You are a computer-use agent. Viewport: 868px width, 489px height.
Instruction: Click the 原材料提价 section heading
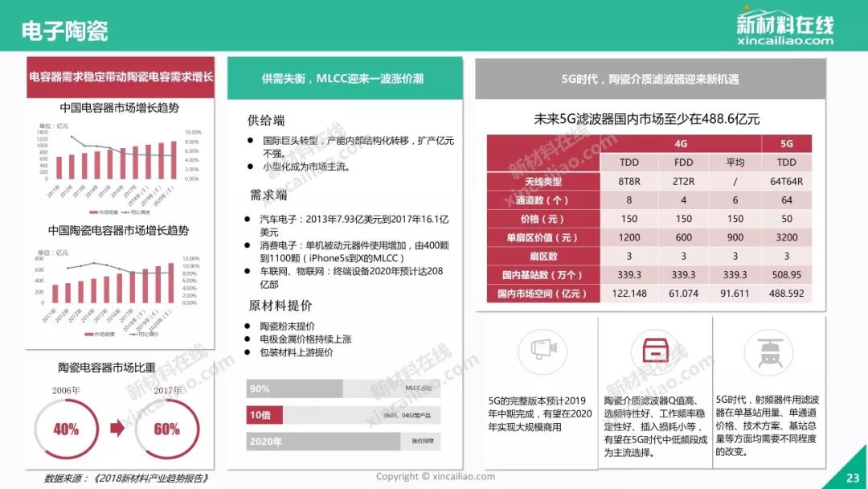(x=280, y=306)
